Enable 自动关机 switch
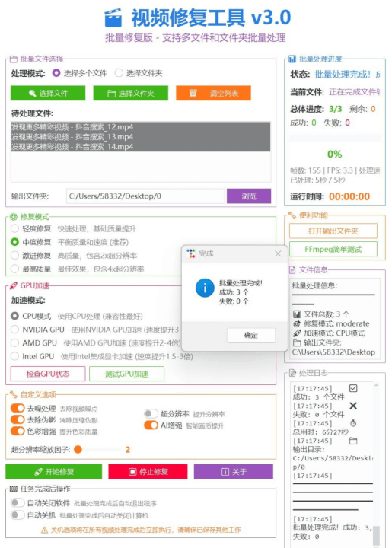 click(x=18, y=515)
